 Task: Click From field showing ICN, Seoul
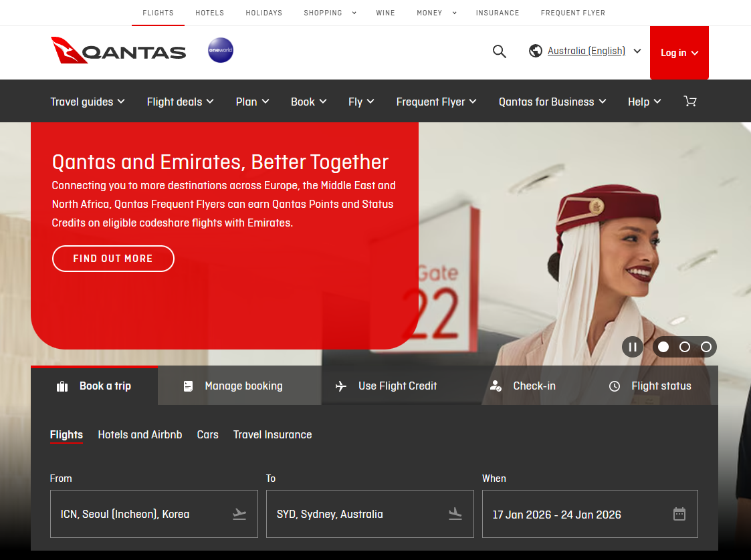(154, 514)
